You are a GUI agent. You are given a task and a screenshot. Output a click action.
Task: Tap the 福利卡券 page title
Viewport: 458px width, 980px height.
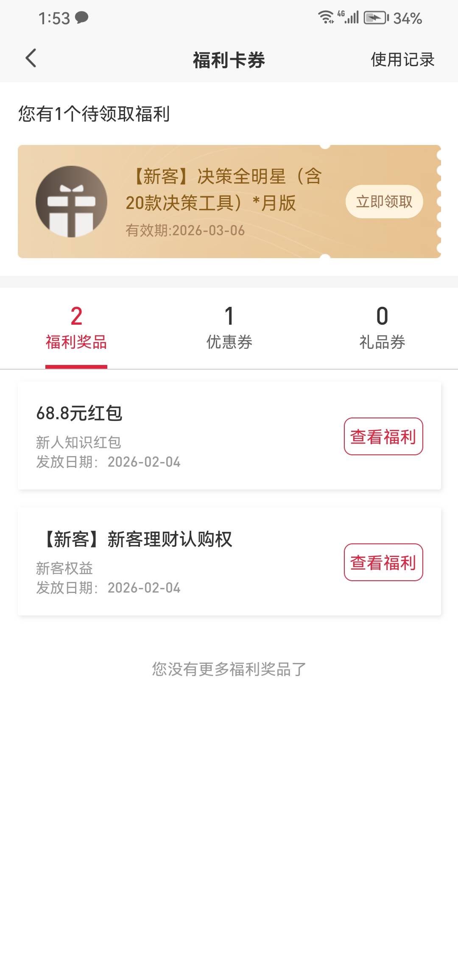pos(229,60)
